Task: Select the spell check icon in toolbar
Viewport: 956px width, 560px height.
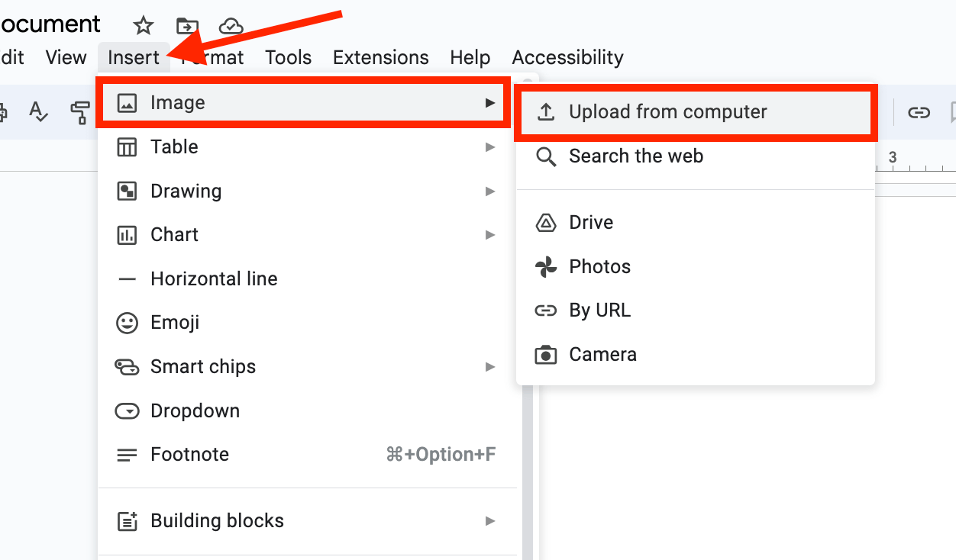Action: pos(38,112)
